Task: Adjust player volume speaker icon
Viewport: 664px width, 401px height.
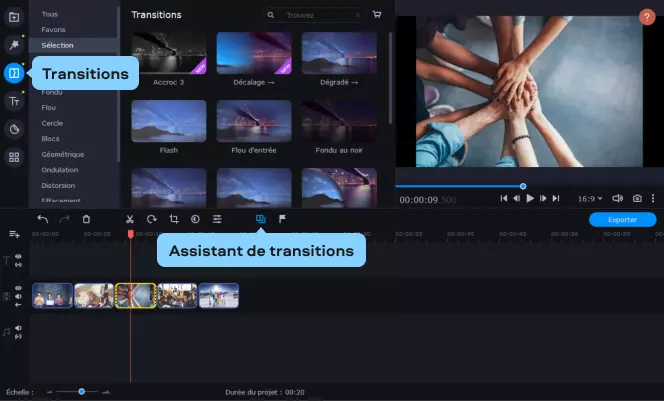Action: [x=617, y=198]
